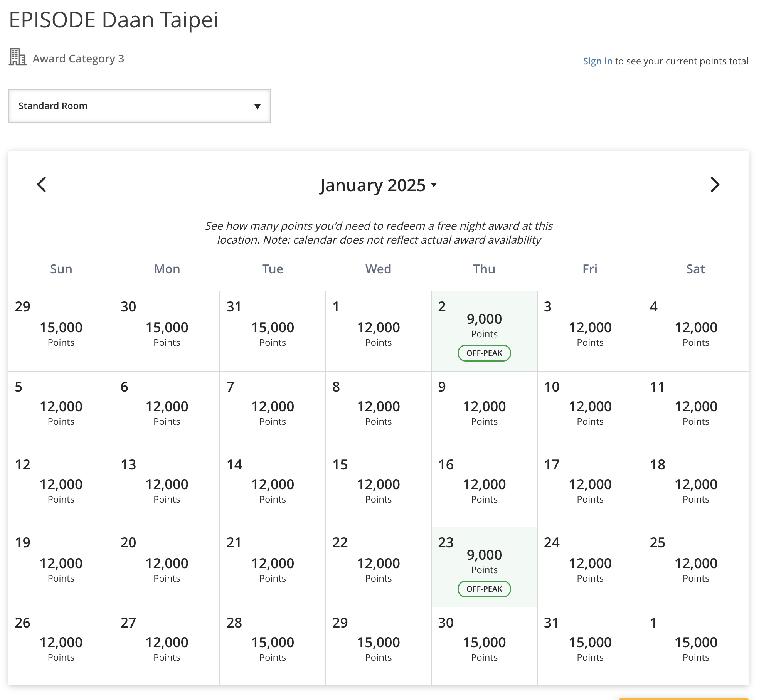
Task: Select February 1 in the last row
Action: click(x=696, y=646)
